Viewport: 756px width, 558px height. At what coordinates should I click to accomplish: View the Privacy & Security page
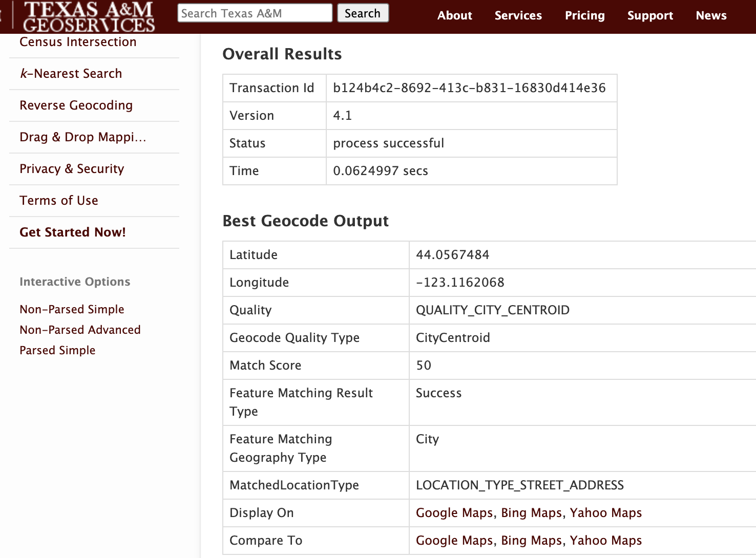coord(72,169)
